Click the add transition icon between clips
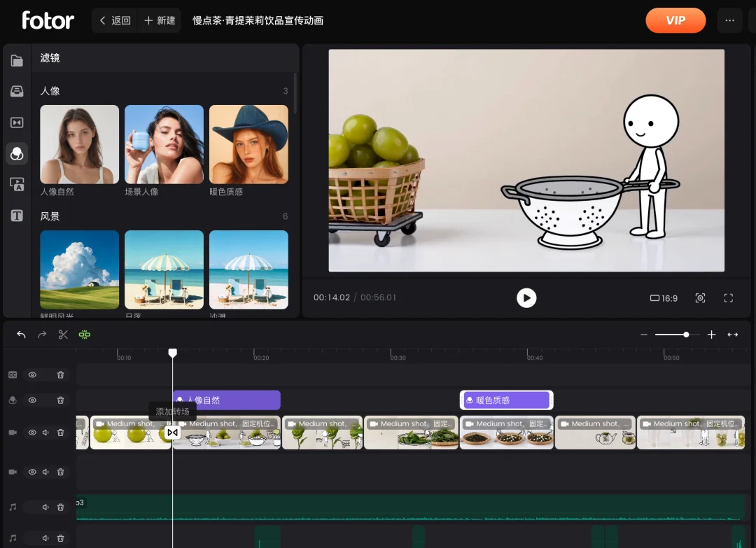The image size is (756, 548). pos(173,433)
